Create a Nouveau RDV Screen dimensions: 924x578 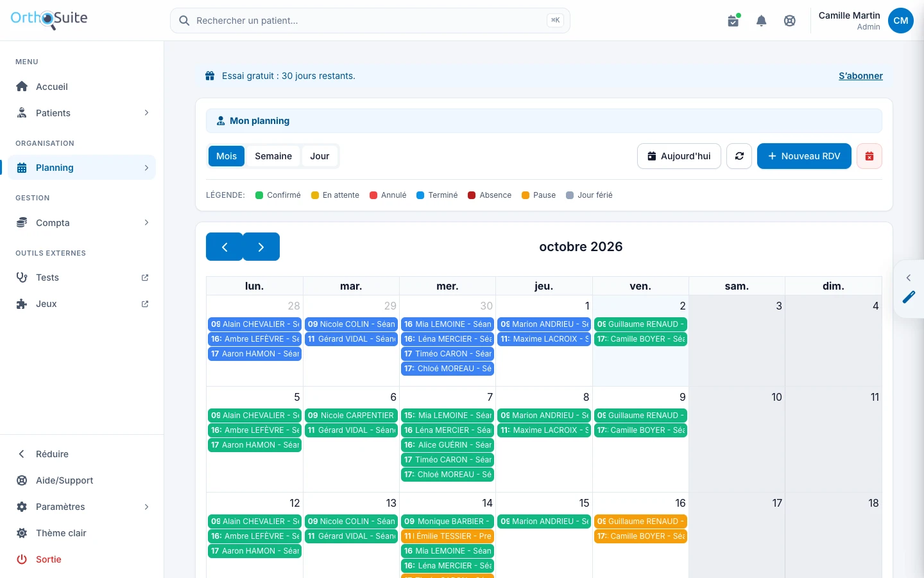(804, 156)
